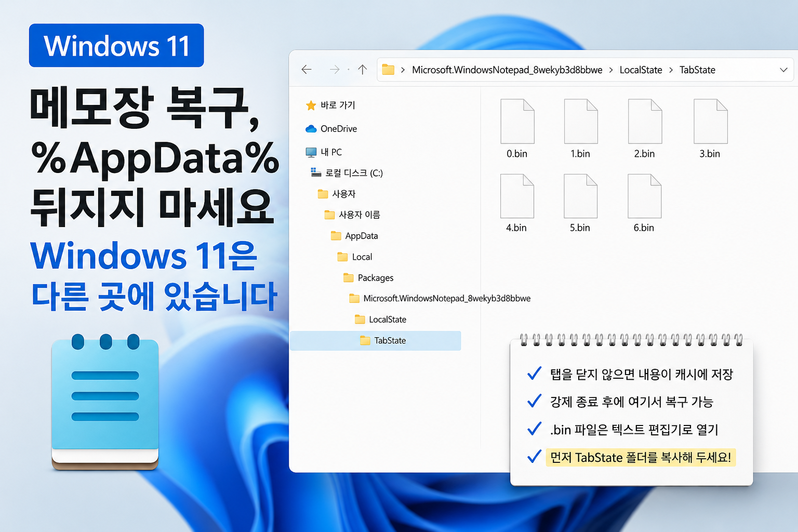This screenshot has width=798, height=532.
Task: Select the 사용자 folder directly under 로컬 디스크
Action: pyautogui.click(x=337, y=194)
